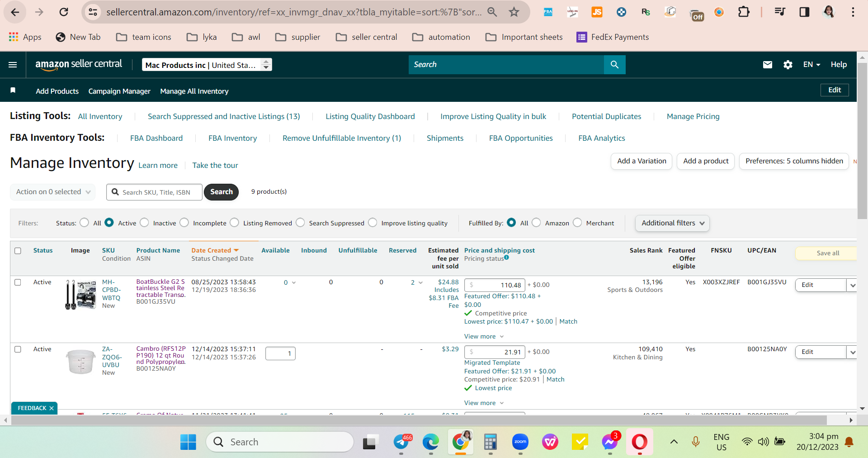Go back using the browser back arrow
This screenshot has height=458, width=868.
coord(15,12)
